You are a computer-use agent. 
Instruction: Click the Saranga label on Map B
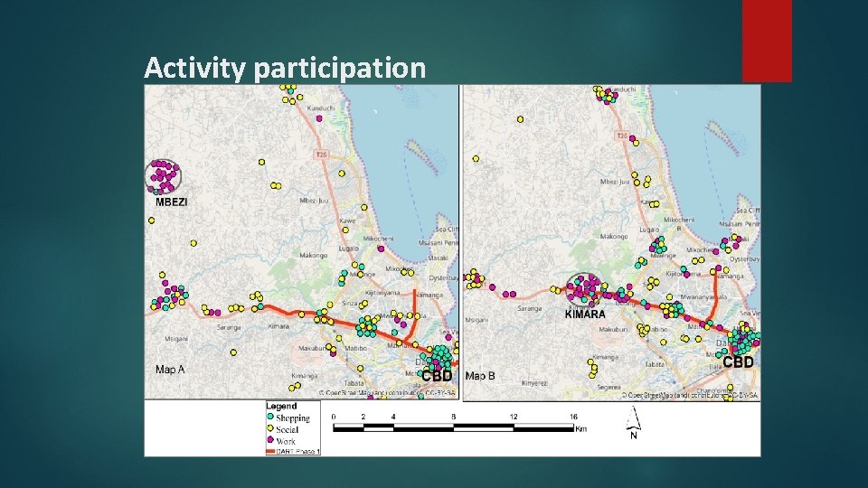pos(529,309)
